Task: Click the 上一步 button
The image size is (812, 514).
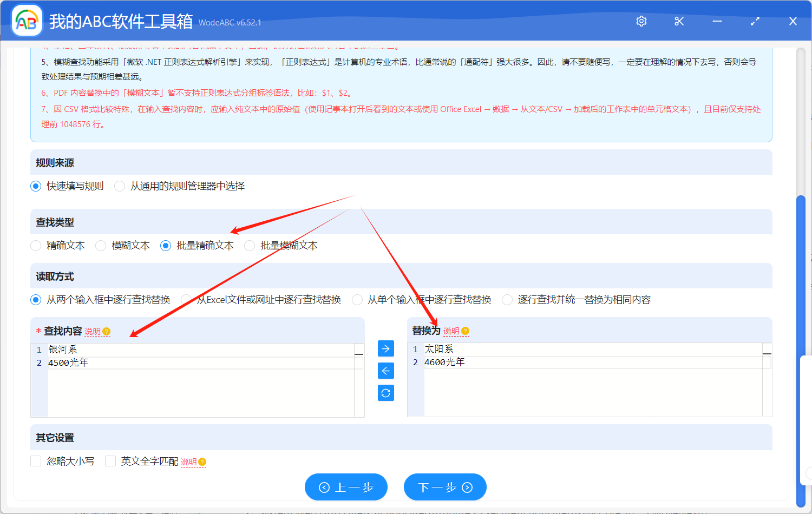Action: [346, 487]
